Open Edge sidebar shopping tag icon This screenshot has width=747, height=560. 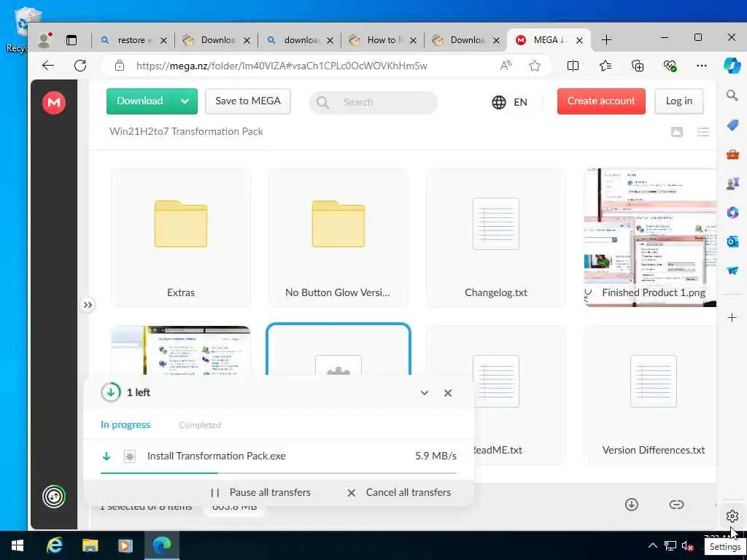(732, 125)
